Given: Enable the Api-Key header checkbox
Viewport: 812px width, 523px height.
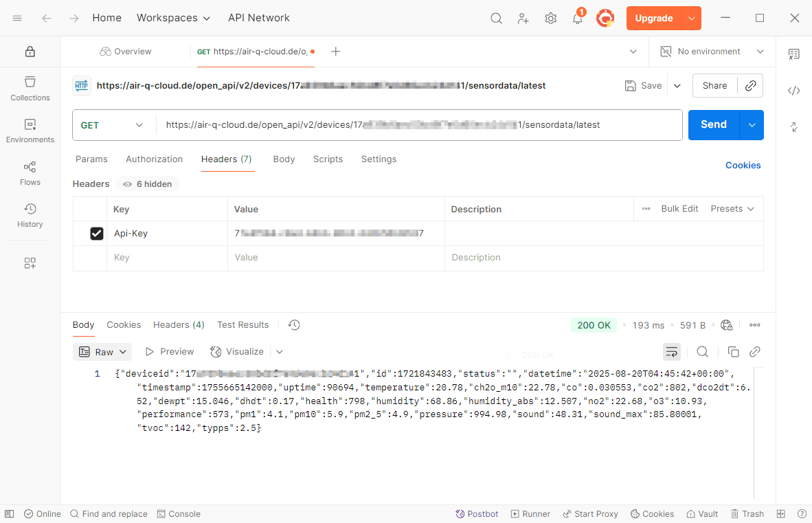Looking at the screenshot, I should (96, 233).
